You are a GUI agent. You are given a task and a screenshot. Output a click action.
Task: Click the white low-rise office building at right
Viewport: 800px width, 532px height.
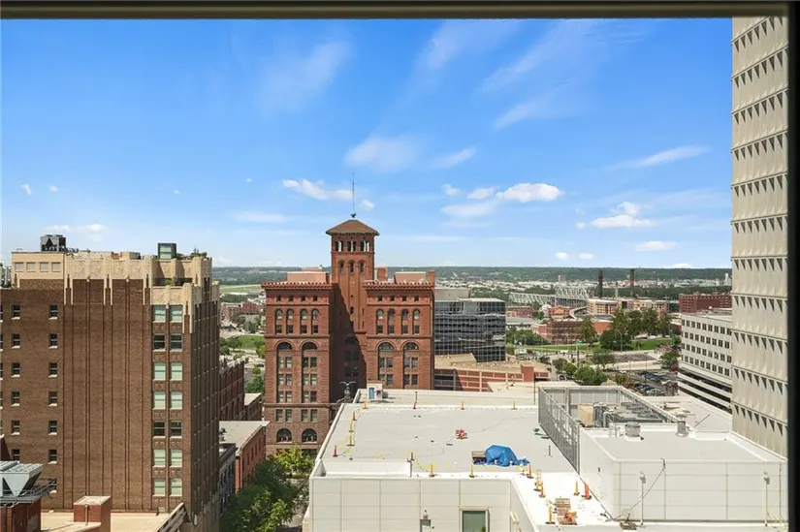coord(705,357)
